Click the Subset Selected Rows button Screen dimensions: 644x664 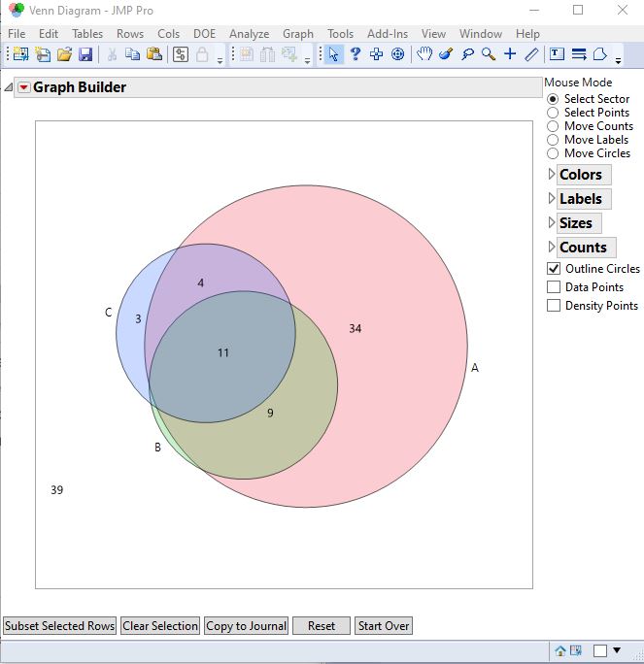coord(60,626)
